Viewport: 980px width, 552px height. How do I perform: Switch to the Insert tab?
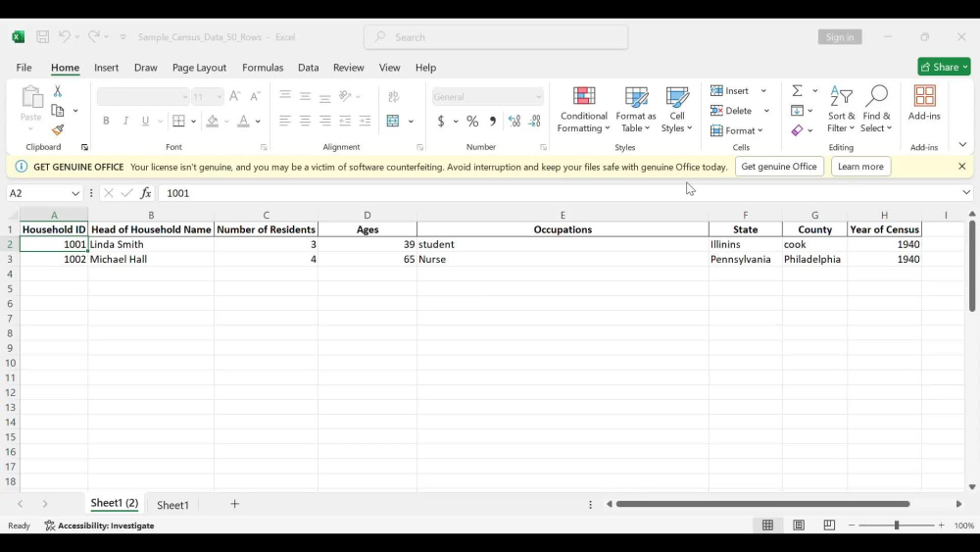tap(106, 68)
